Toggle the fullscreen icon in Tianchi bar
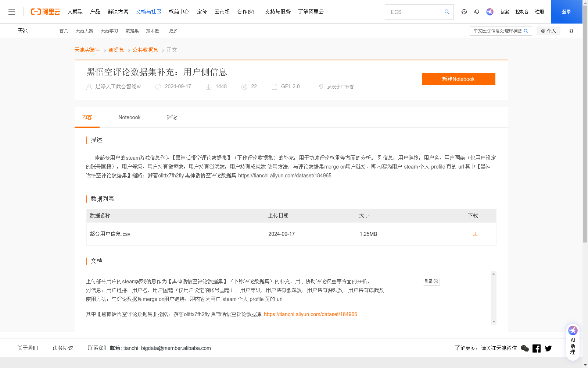588x368 pixels. (x=571, y=31)
